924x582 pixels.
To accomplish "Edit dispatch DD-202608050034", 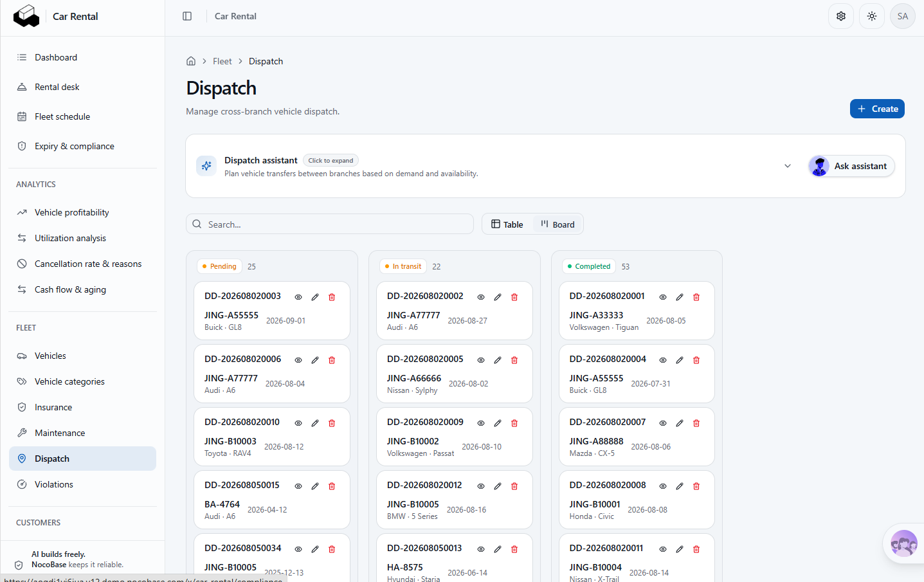I will [315, 549].
